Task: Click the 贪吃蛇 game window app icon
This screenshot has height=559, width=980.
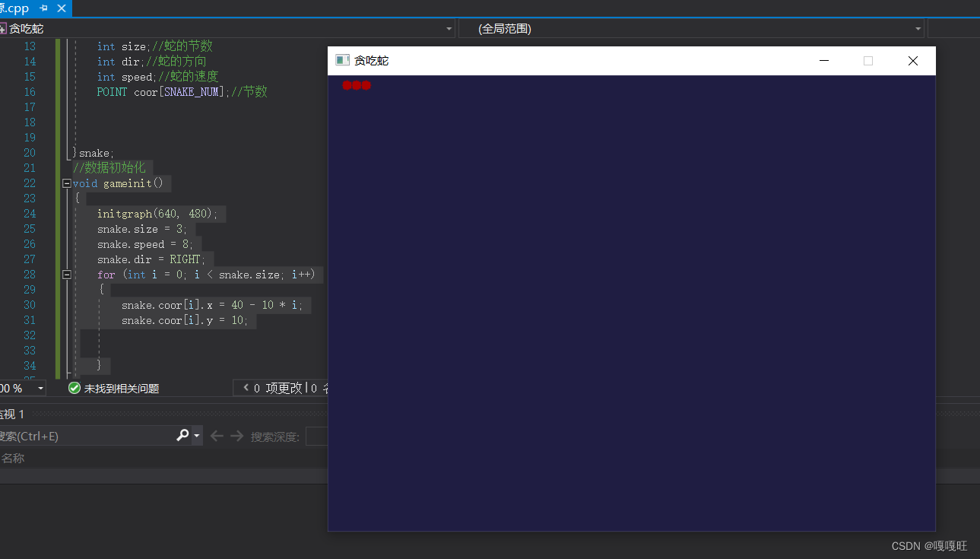Action: (343, 60)
